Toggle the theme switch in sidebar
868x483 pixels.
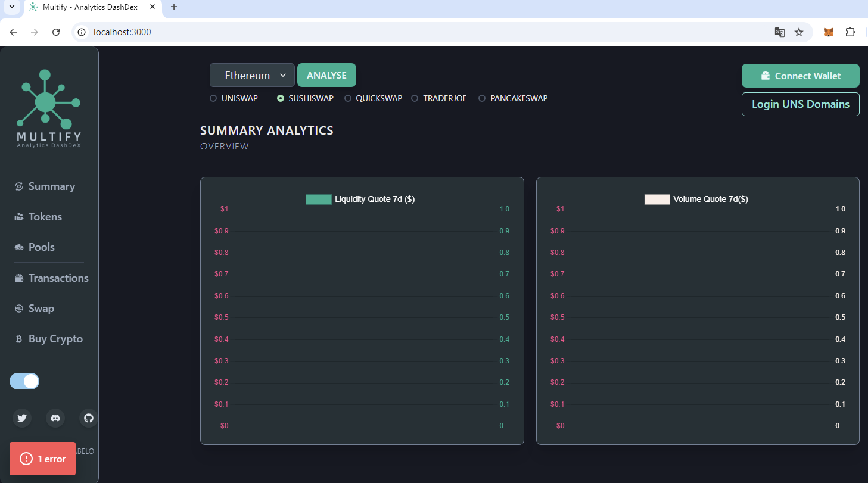coord(24,381)
